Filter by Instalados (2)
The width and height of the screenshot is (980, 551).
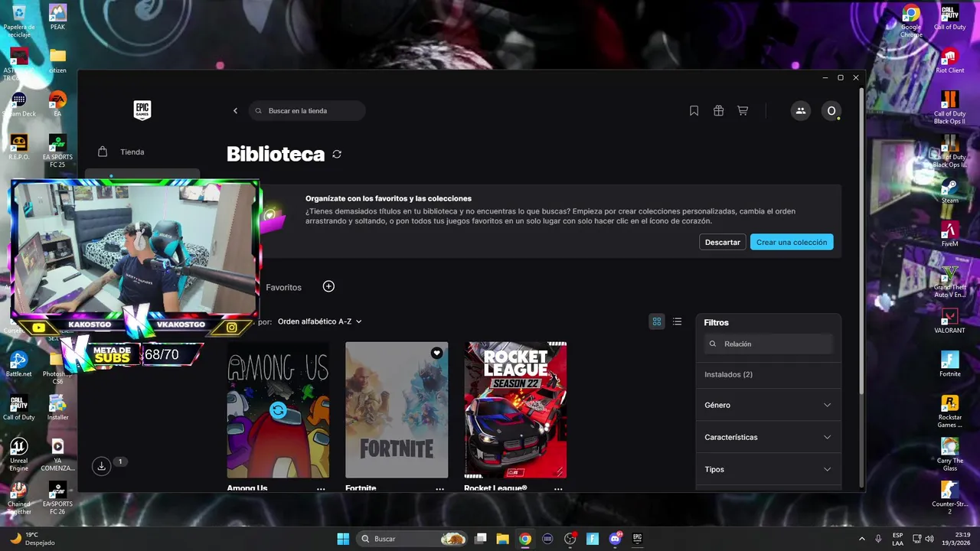click(x=728, y=374)
